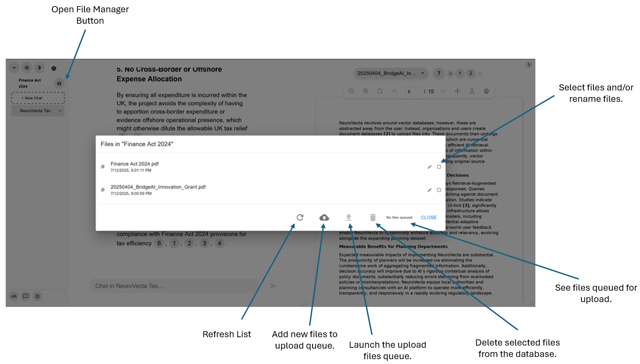The width and height of the screenshot is (640, 364).
Task: Click the solid circle icon in sidebar top
Action: tap(54, 68)
